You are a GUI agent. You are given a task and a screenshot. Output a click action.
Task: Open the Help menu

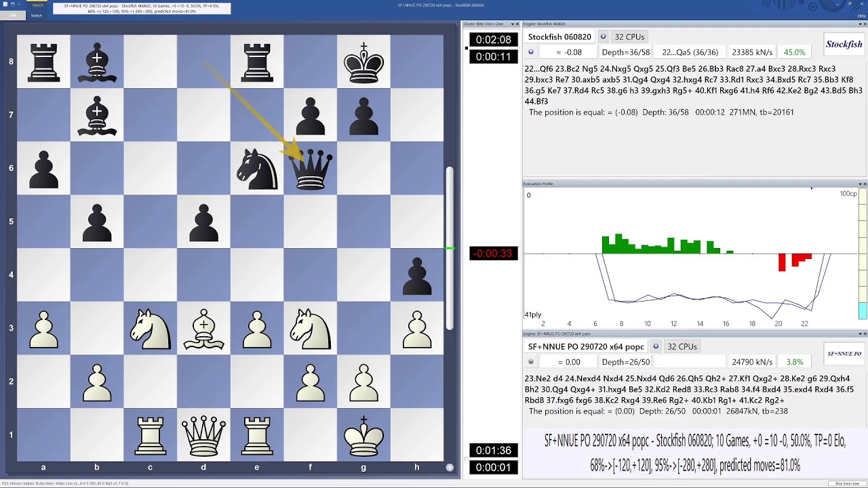pyautogui.click(x=862, y=15)
